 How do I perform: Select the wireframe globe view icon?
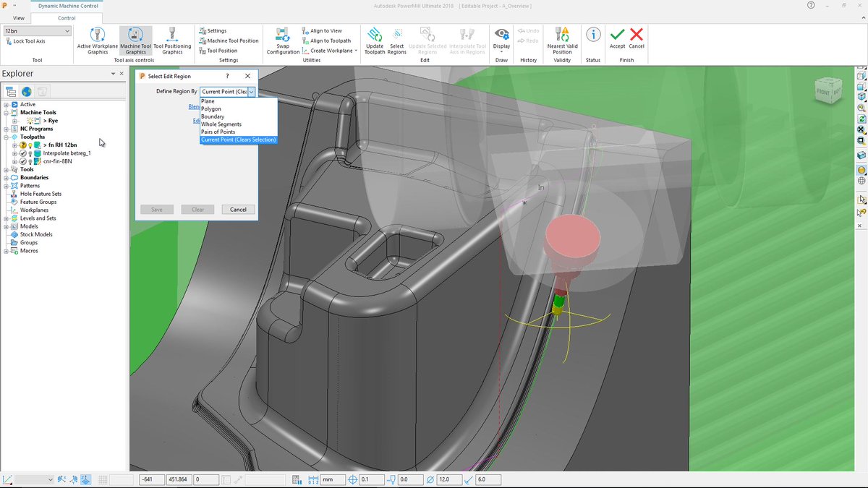point(861,181)
